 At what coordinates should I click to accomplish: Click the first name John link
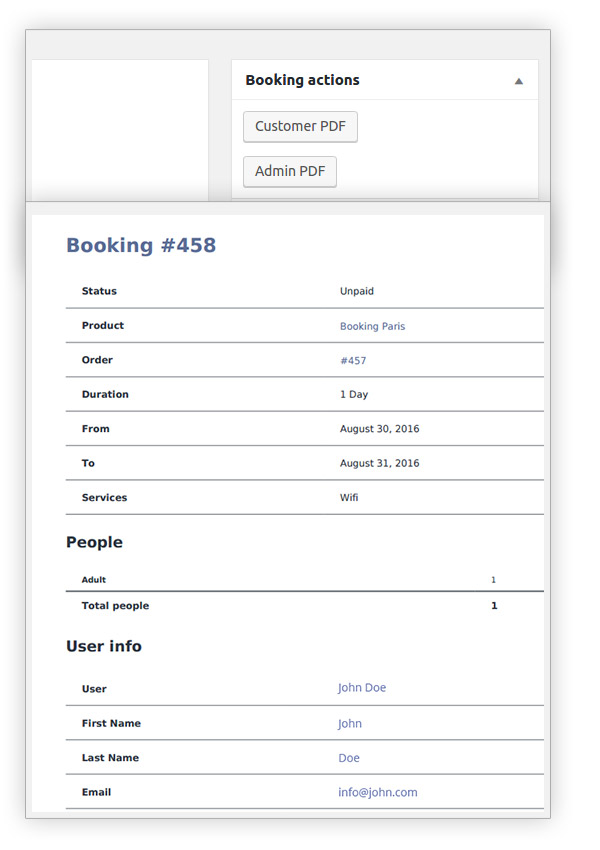click(x=350, y=723)
